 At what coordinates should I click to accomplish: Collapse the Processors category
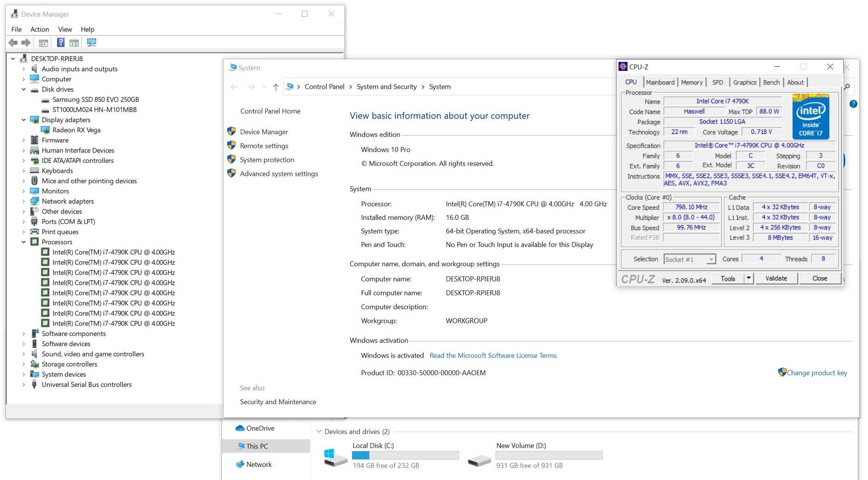[23, 242]
